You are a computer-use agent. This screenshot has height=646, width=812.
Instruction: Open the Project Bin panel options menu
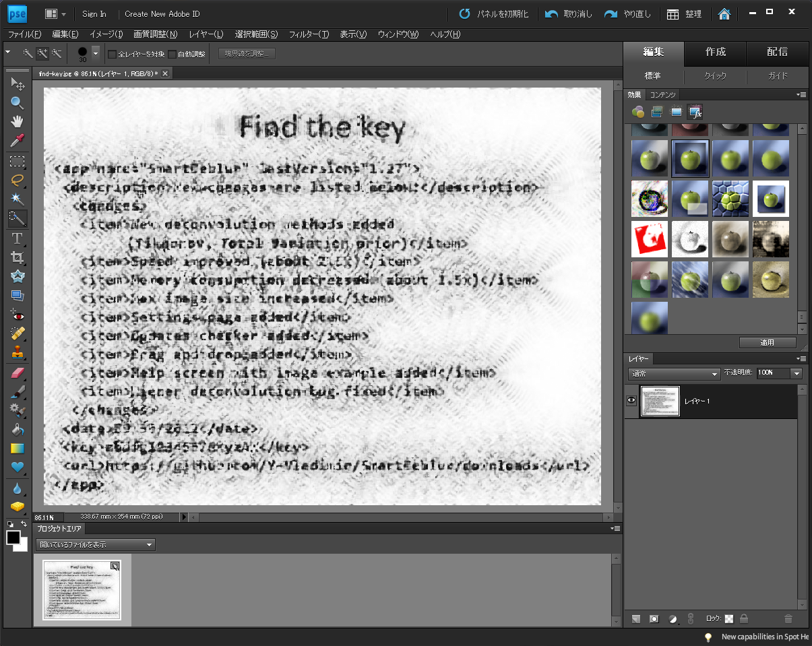(615, 529)
